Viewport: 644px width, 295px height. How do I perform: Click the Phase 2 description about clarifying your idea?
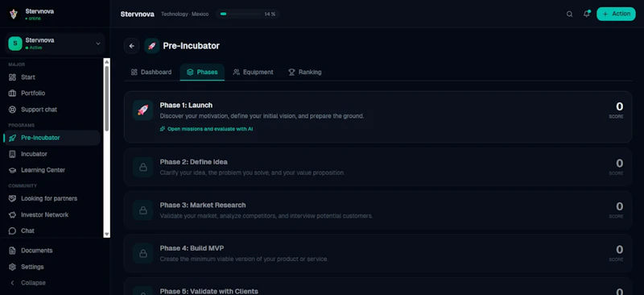[252, 172]
